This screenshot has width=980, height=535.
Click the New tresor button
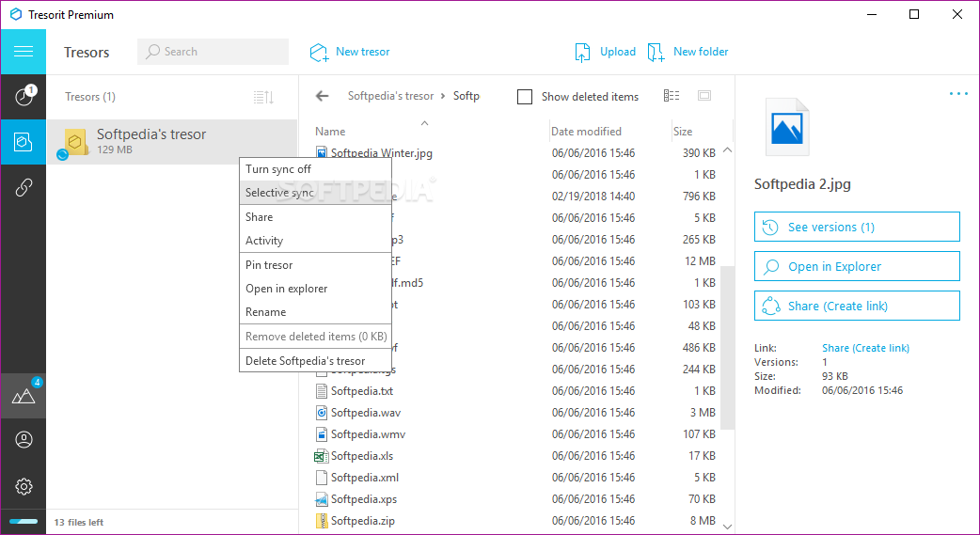coord(349,52)
